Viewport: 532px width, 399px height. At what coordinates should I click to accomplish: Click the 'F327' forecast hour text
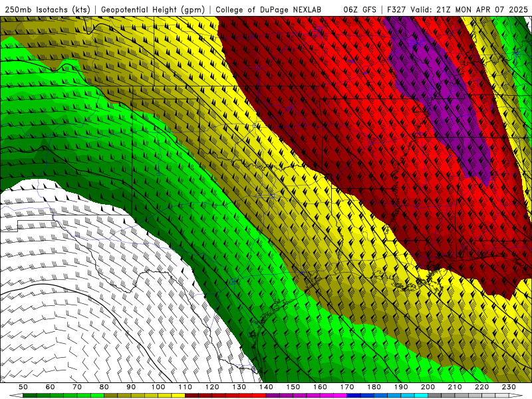click(x=397, y=10)
